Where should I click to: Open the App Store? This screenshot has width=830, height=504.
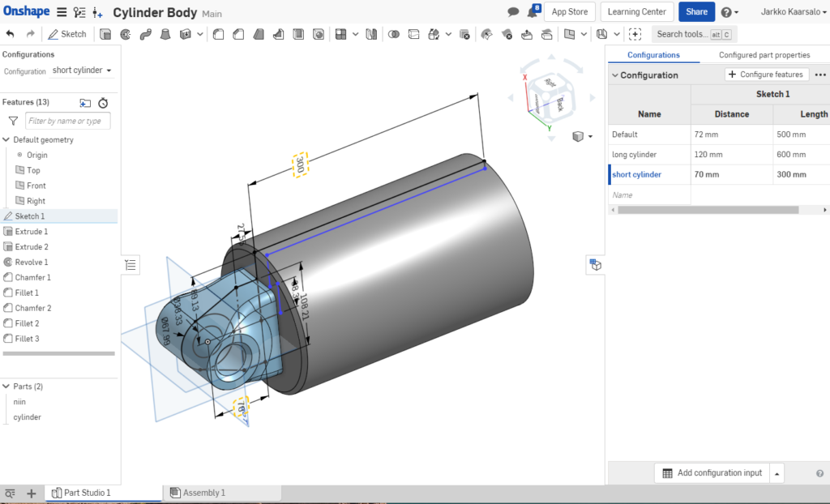[570, 11]
